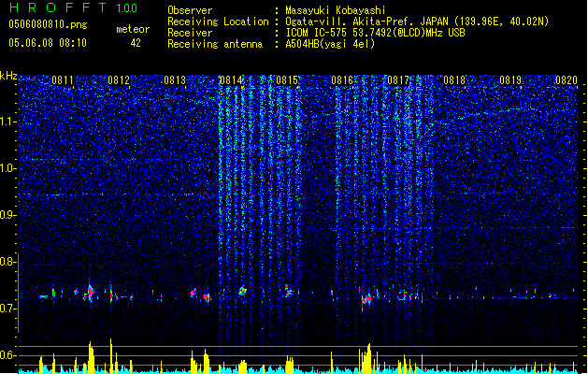588x374 pixels.
Task: Click the 0818 time marker
Action: (454, 80)
